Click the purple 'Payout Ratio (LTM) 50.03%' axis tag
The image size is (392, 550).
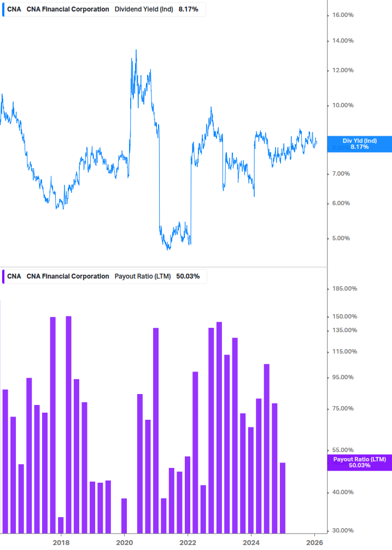tap(359, 462)
